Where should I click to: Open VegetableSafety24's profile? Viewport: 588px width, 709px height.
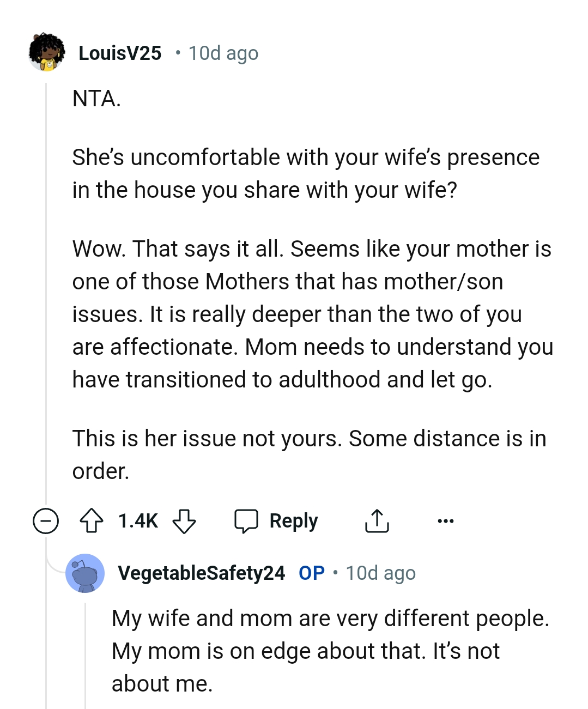click(201, 573)
